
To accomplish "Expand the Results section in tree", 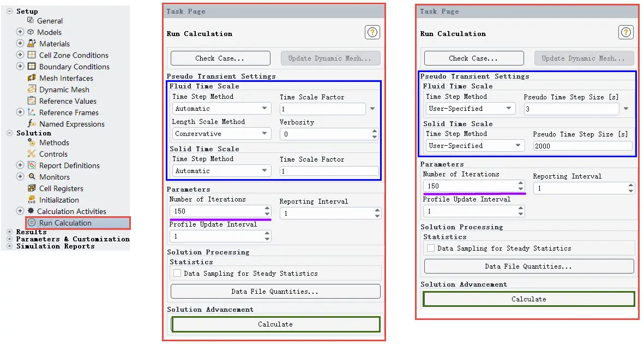I will click(9, 232).
